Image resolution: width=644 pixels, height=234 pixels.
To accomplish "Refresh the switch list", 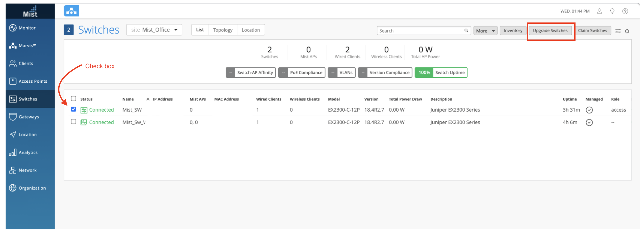I will point(627,31).
